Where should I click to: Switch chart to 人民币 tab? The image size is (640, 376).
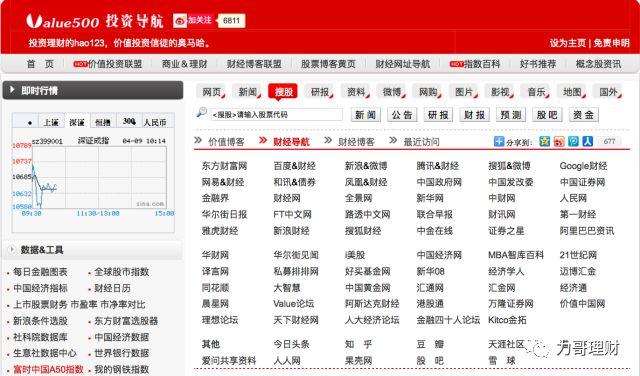(x=155, y=122)
